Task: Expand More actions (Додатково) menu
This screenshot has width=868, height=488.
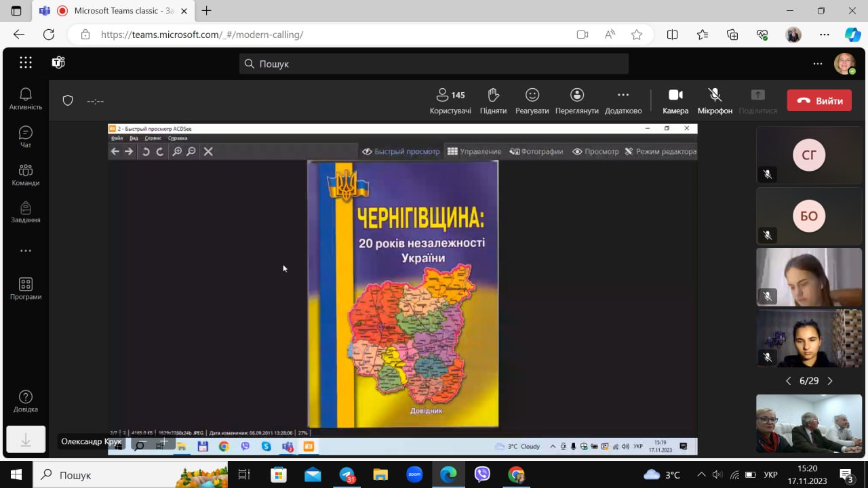Action: tap(623, 100)
